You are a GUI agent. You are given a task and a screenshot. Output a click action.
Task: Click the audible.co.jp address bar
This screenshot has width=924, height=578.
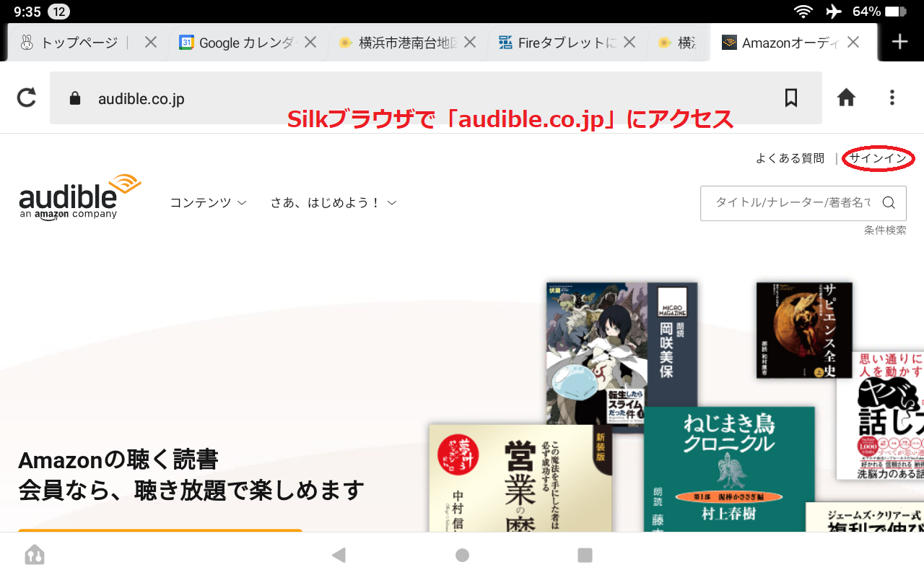coord(435,98)
